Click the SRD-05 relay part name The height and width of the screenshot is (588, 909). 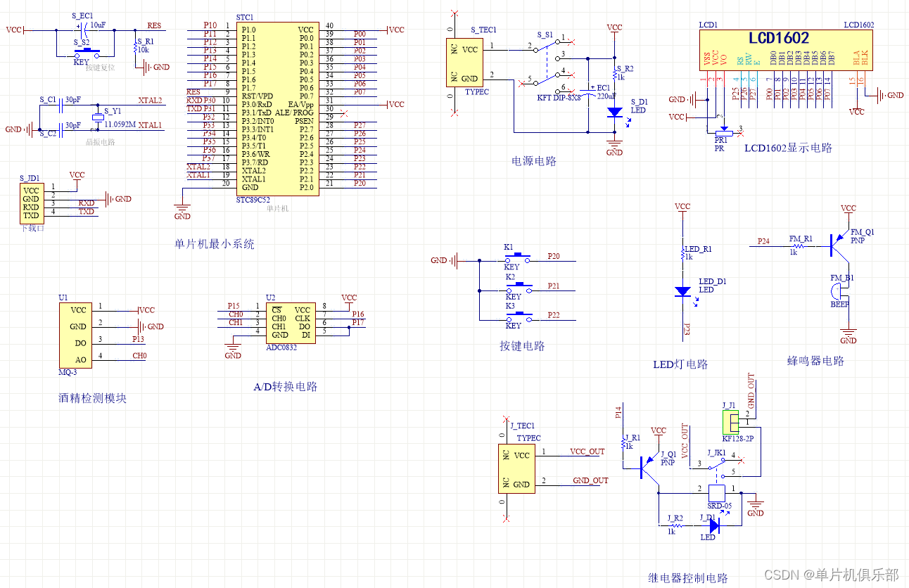pyautogui.click(x=719, y=506)
